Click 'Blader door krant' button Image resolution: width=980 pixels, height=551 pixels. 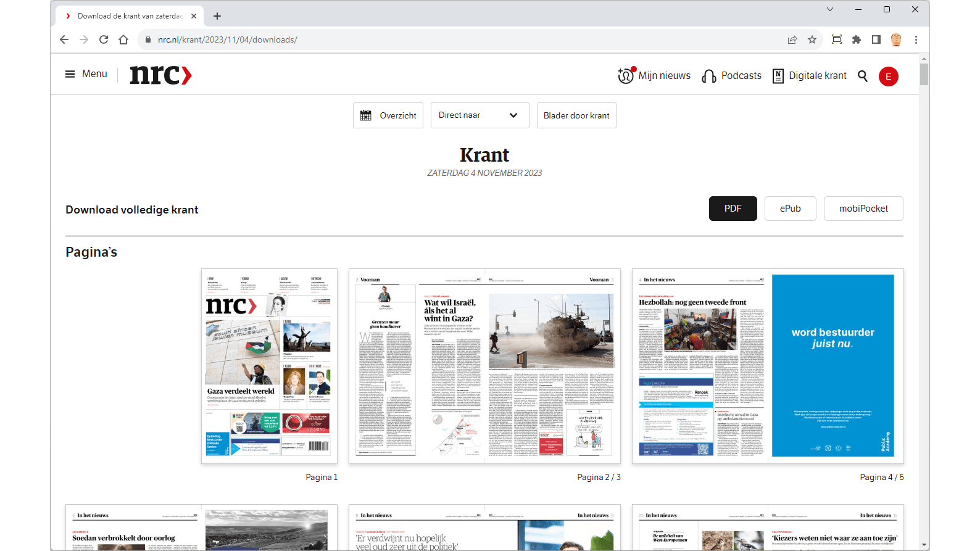pyautogui.click(x=576, y=115)
